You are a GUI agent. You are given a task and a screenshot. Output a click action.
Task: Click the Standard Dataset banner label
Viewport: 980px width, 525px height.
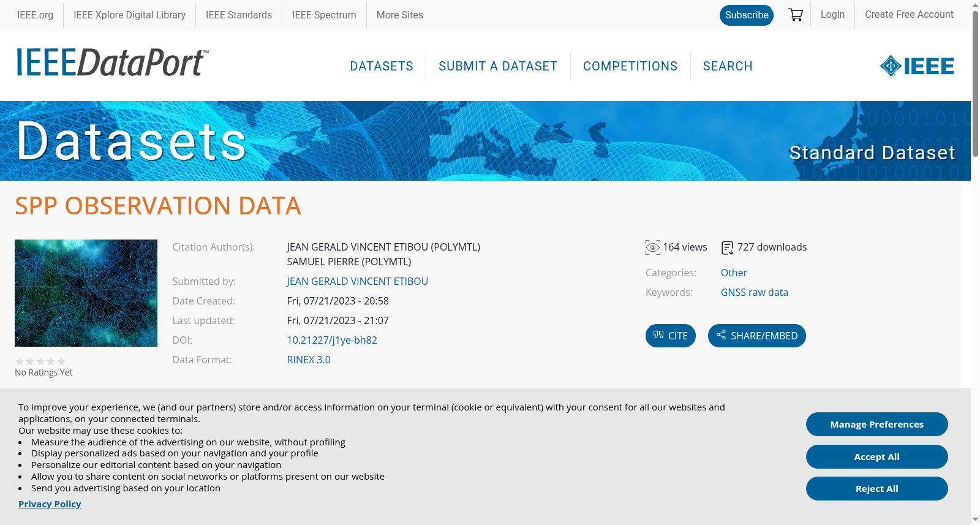pyautogui.click(x=872, y=153)
